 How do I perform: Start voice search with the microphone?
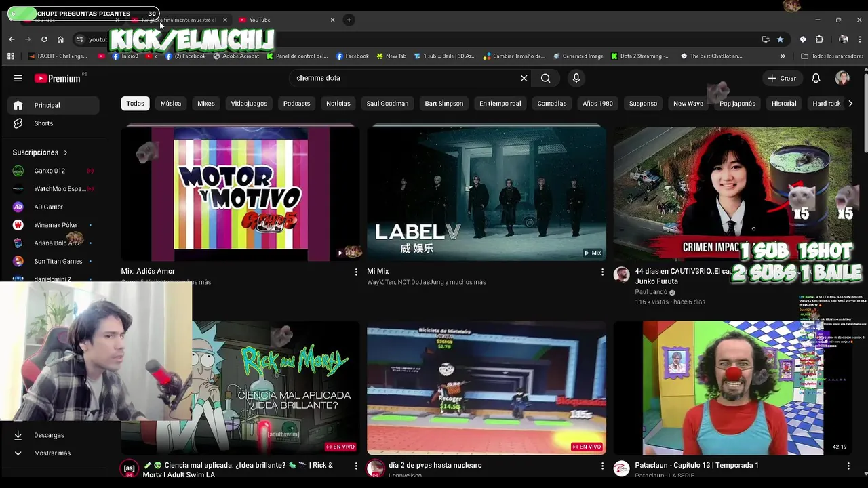[x=576, y=78]
